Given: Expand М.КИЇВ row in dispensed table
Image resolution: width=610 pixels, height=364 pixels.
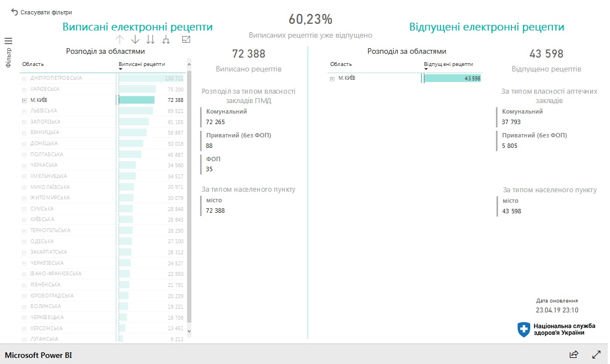Looking at the screenshot, I should point(332,79).
